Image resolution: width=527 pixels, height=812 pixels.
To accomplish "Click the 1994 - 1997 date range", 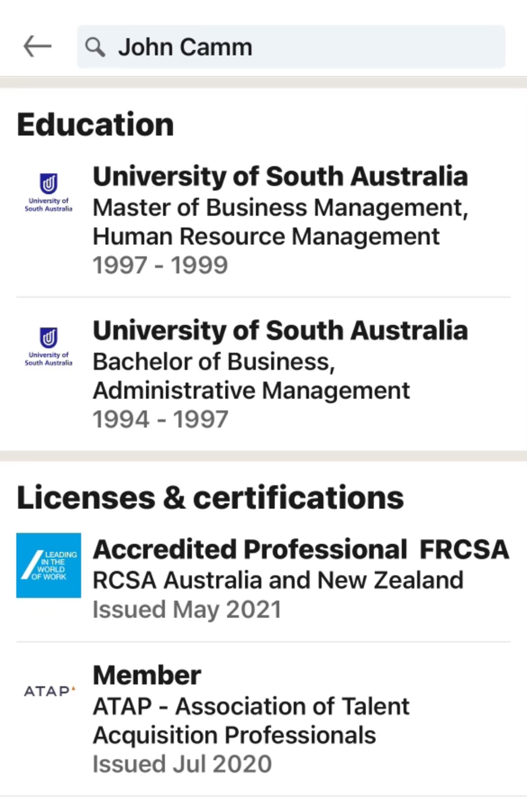I will [160, 419].
